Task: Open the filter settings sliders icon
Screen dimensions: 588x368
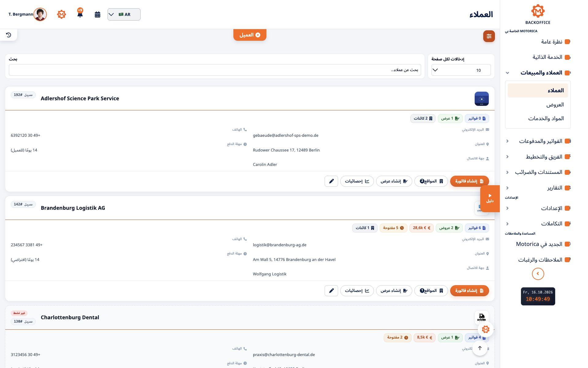Action: pos(489,36)
